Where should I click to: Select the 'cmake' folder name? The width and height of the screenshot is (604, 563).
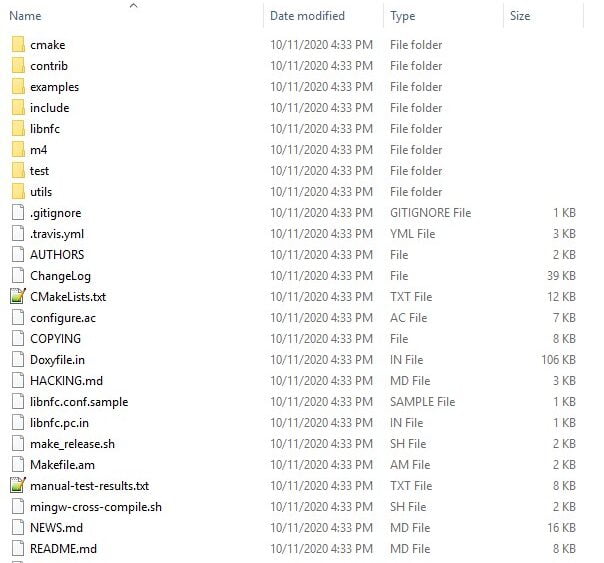tap(48, 45)
